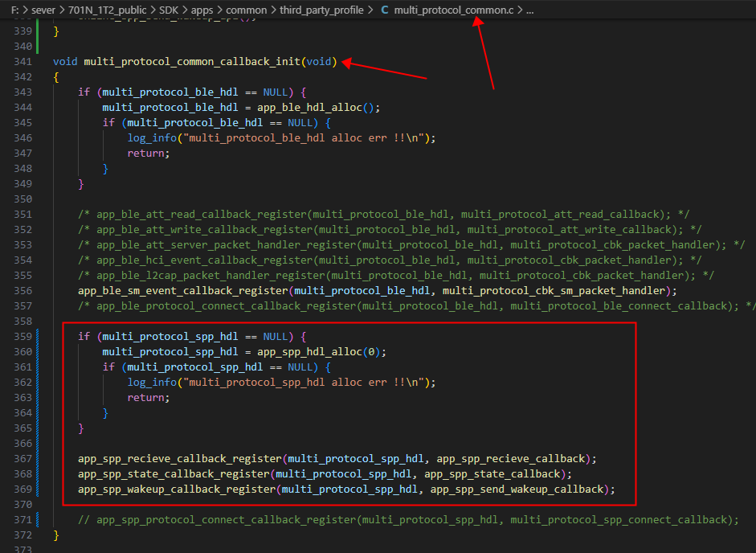Image resolution: width=756 pixels, height=553 pixels.
Task: Select line number 367 in the gutter
Action: tap(23, 458)
